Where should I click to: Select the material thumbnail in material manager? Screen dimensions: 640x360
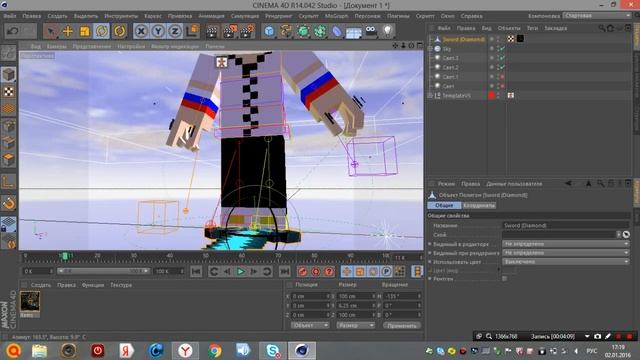pyautogui.click(x=30, y=301)
